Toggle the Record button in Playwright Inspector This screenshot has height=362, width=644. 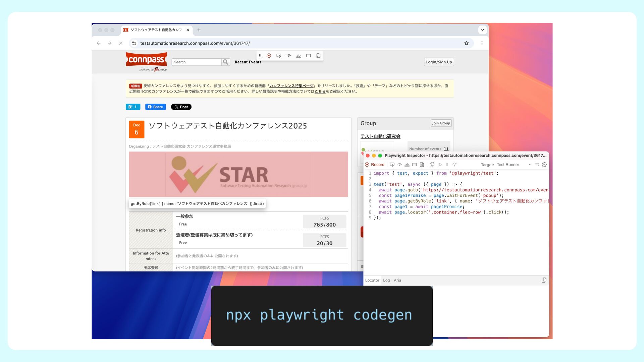pos(375,165)
